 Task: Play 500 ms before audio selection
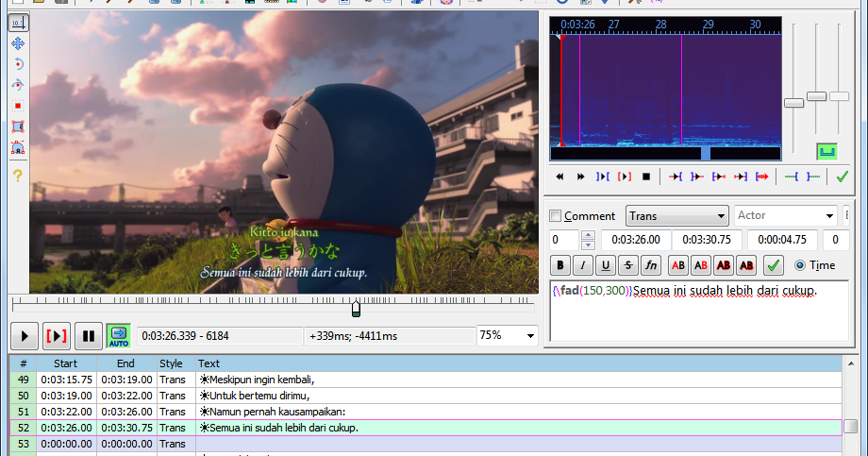tap(676, 177)
